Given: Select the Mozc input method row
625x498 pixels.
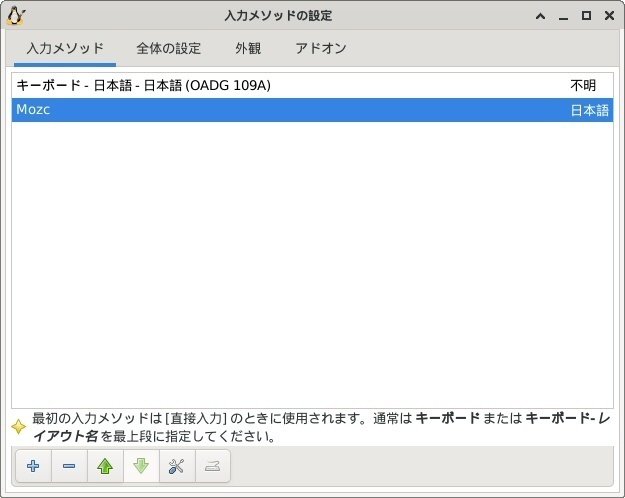Looking at the screenshot, I should click(312, 110).
